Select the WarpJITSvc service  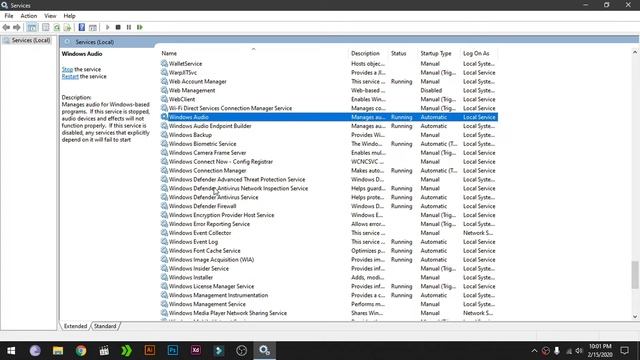329,73
